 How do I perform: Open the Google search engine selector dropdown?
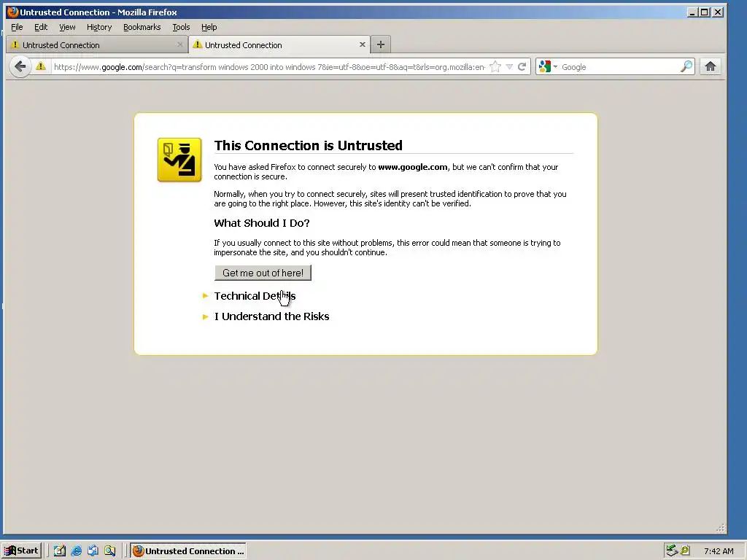[x=548, y=66]
